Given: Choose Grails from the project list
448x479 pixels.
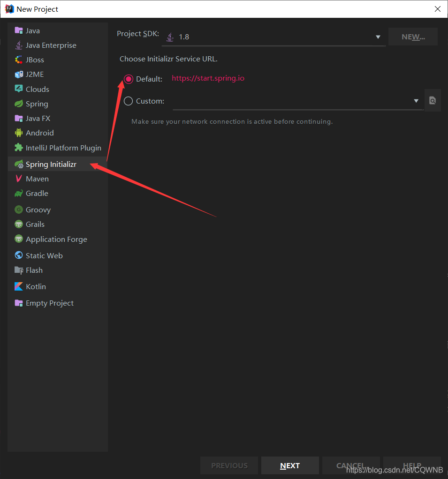Looking at the screenshot, I should click(x=58, y=224).
